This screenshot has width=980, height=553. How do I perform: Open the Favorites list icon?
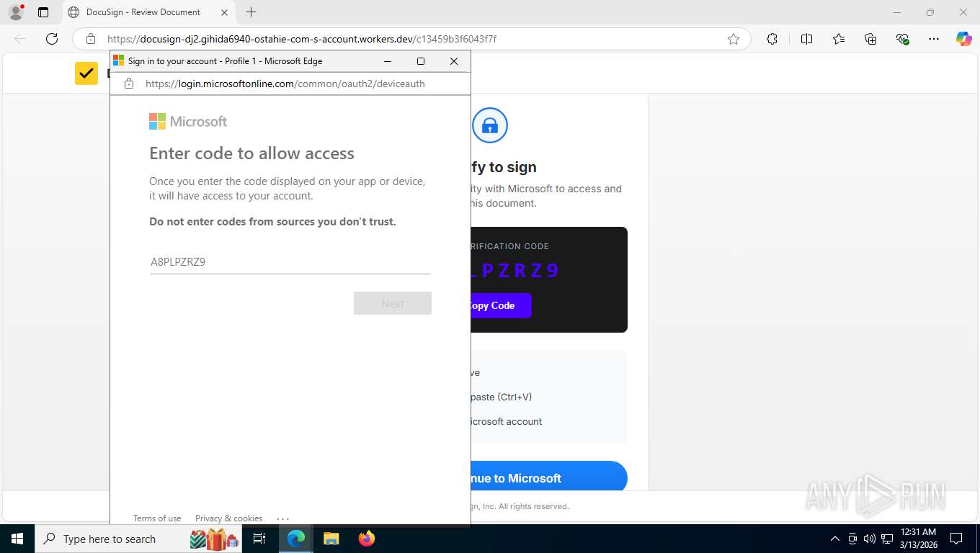pyautogui.click(x=839, y=39)
